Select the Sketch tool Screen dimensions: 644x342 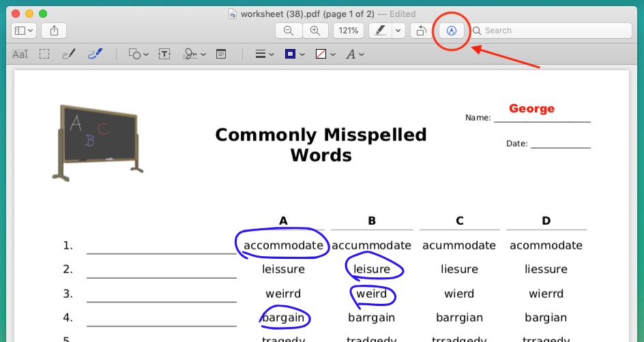(69, 54)
